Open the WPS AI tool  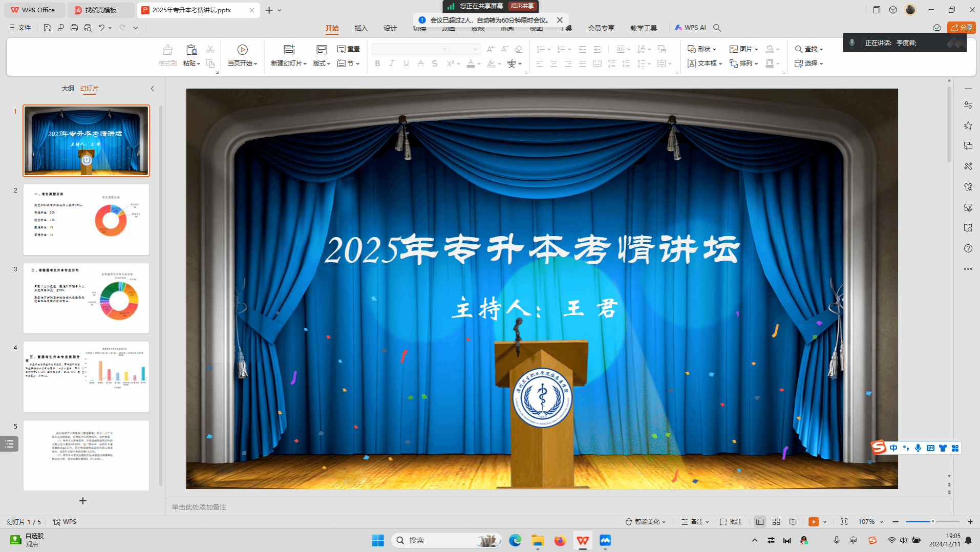tap(690, 28)
